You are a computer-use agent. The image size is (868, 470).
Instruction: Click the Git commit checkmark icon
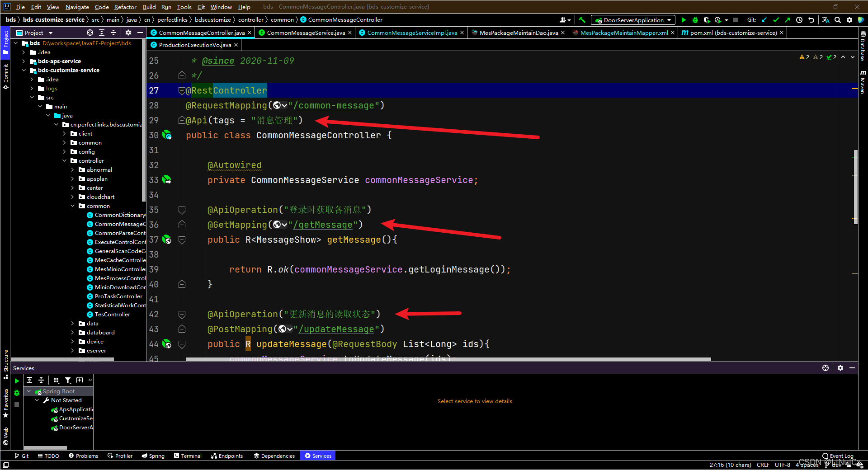[776, 20]
